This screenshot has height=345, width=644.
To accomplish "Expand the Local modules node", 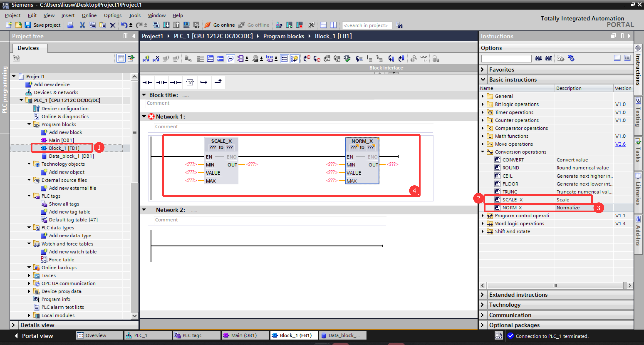I will pyautogui.click(x=29, y=315).
